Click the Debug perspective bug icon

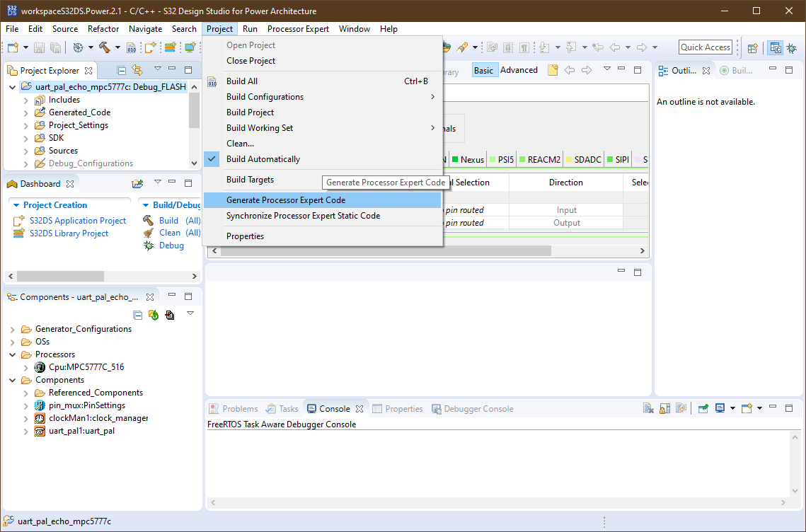tap(790, 47)
